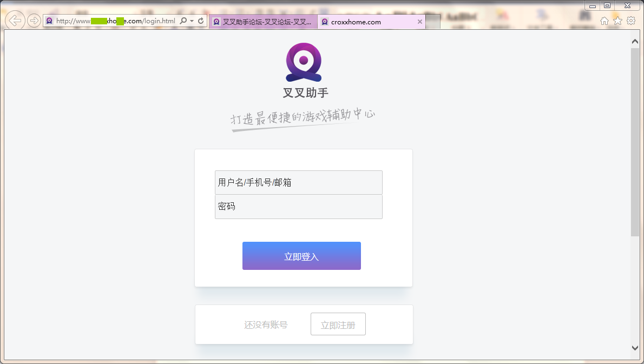Image resolution: width=644 pixels, height=364 pixels.
Task: Click the browser forward arrow button
Action: coord(34,20)
